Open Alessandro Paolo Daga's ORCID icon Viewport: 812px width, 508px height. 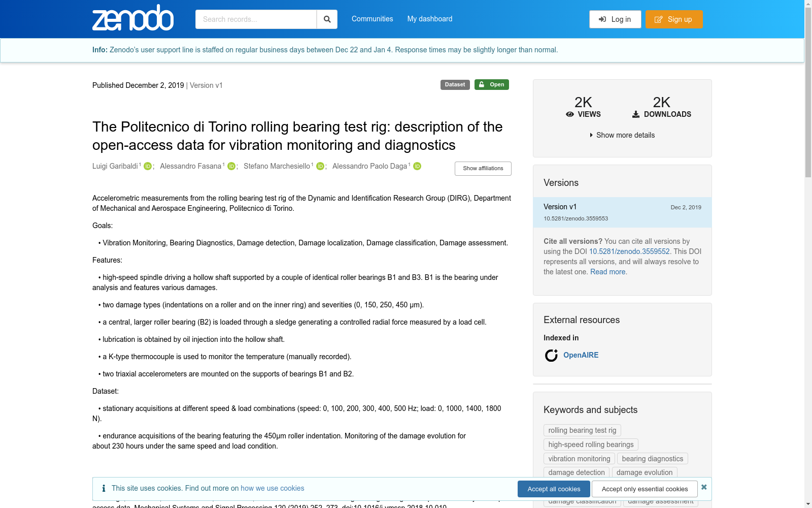[417, 166]
